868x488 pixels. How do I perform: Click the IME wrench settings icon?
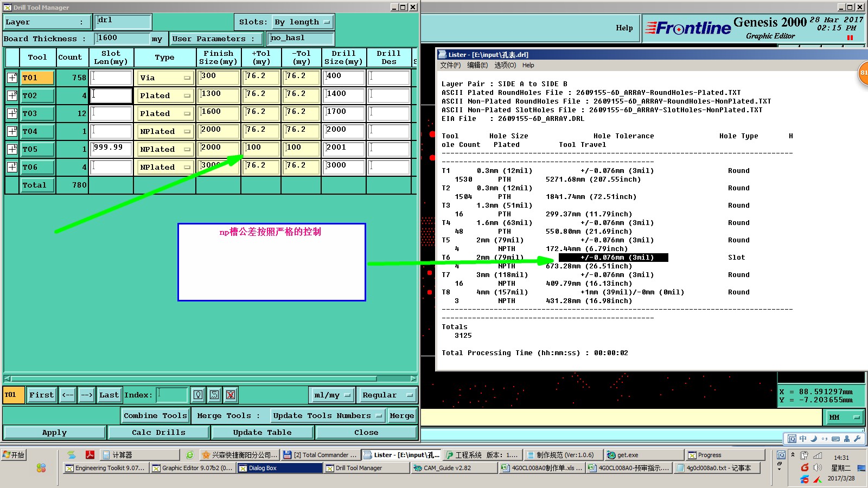click(x=857, y=439)
